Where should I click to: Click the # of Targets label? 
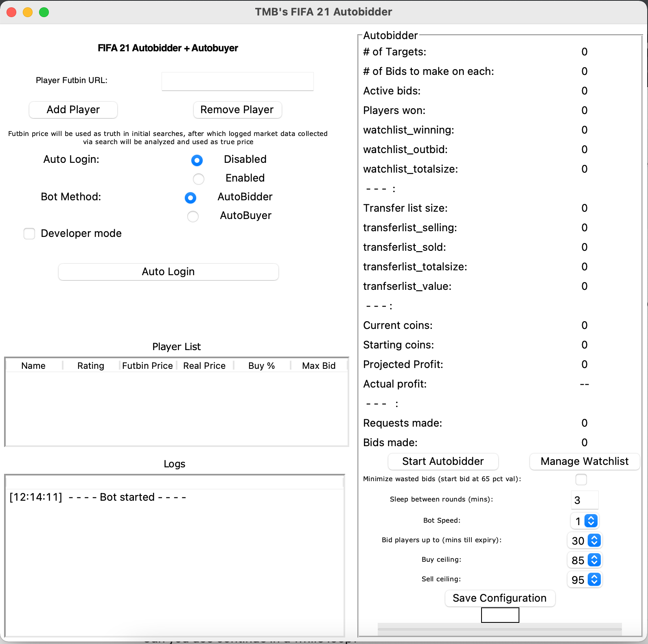click(395, 52)
